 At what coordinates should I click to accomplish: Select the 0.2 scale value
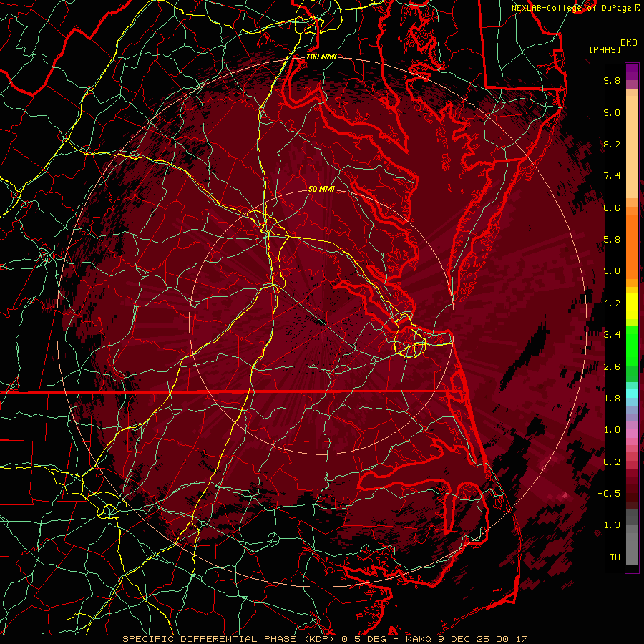pos(612,462)
